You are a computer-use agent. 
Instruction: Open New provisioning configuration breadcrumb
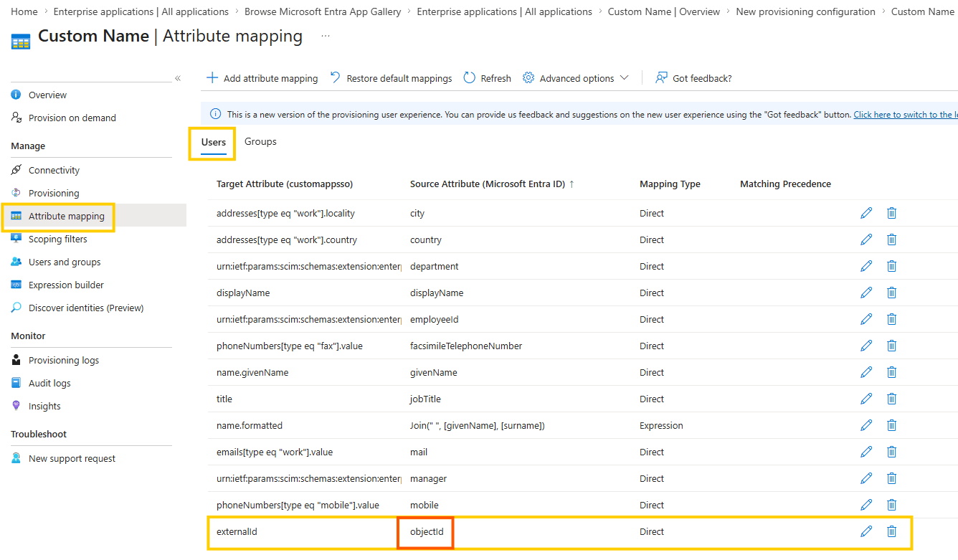pyautogui.click(x=806, y=11)
